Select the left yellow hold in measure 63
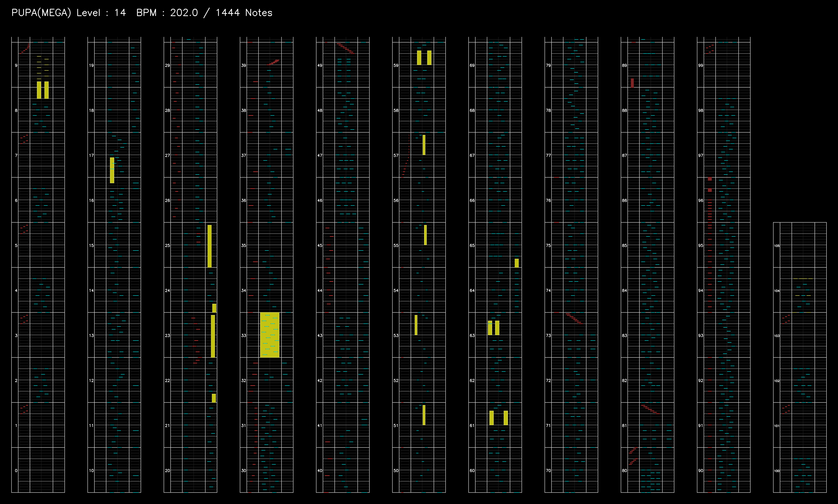 490,328
